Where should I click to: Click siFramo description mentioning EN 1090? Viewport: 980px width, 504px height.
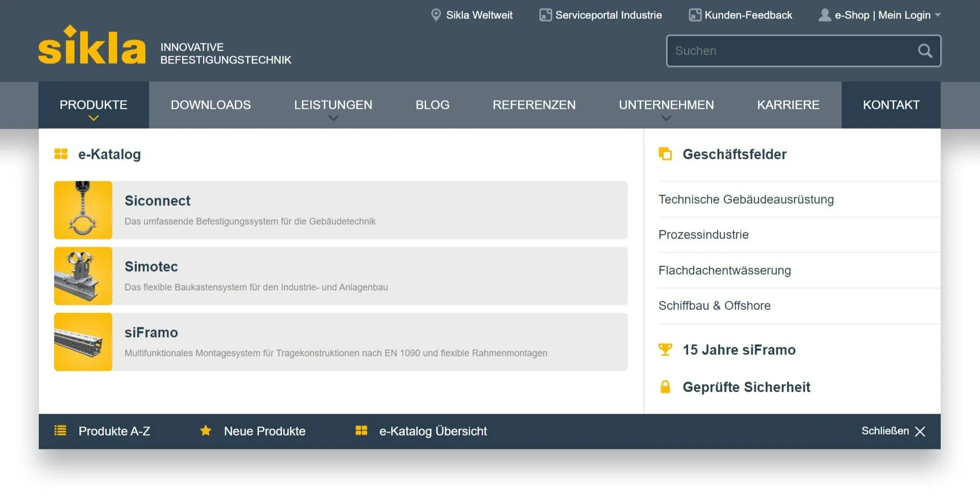[336, 353]
